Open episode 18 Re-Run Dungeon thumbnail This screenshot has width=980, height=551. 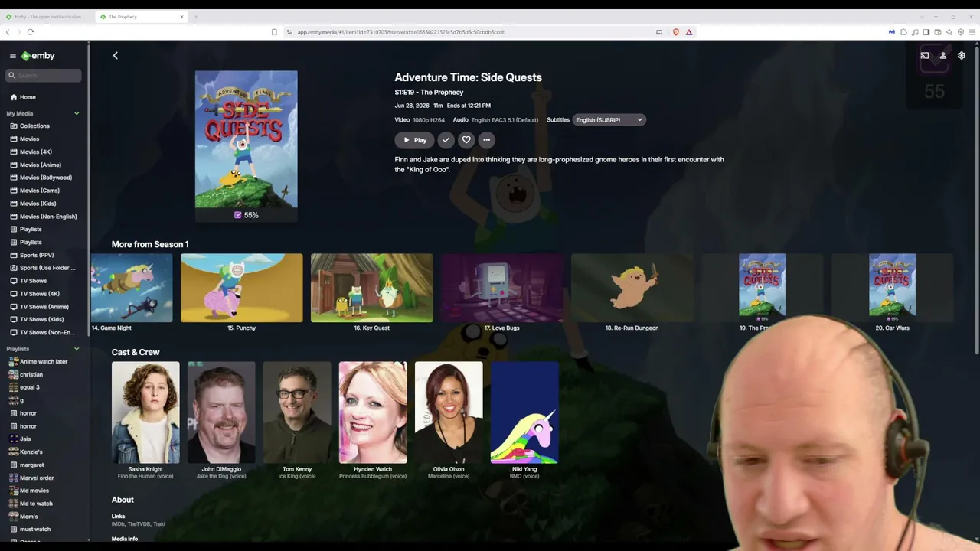pos(632,288)
